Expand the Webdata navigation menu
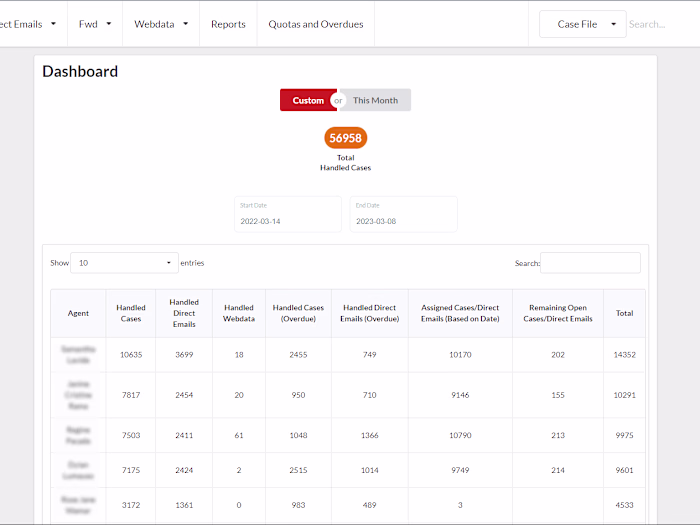The width and height of the screenshot is (700, 525). click(161, 24)
